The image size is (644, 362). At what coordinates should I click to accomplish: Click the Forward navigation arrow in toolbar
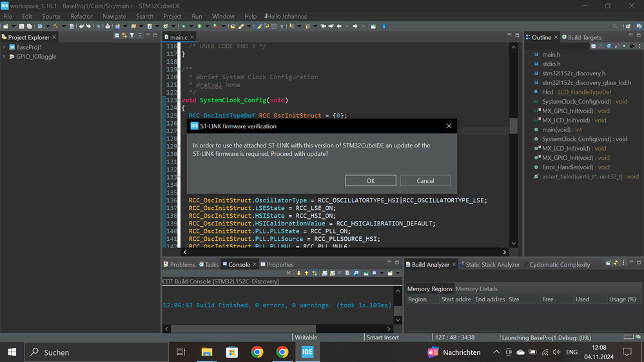(355, 26)
